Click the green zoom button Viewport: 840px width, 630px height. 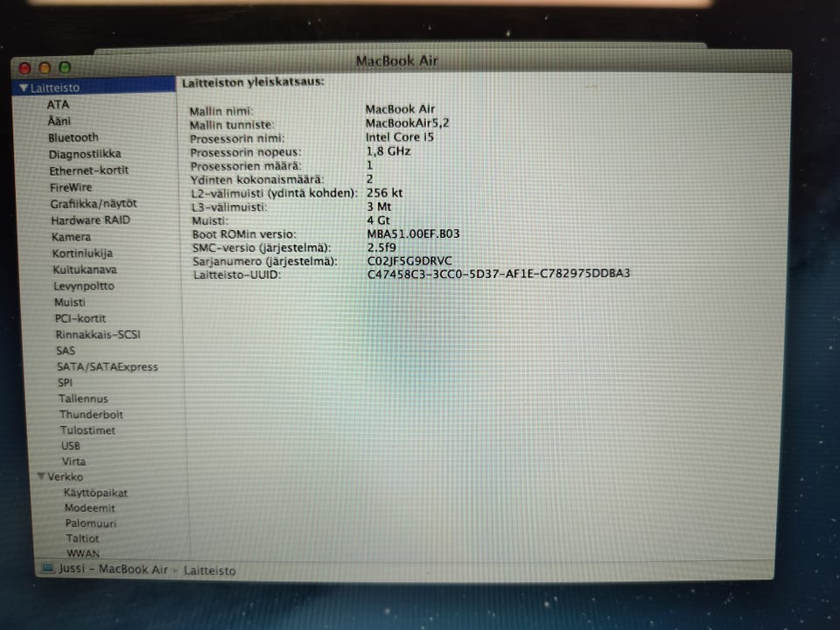point(65,67)
